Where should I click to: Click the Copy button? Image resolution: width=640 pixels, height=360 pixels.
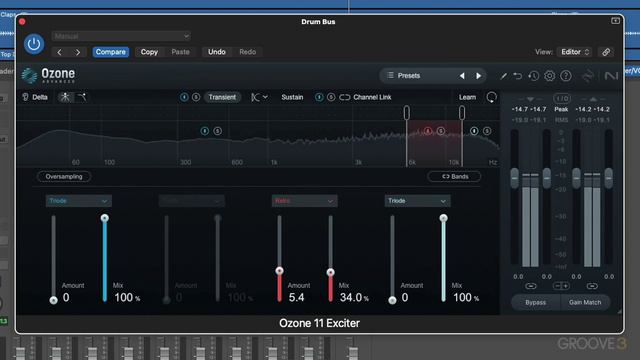[149, 52]
